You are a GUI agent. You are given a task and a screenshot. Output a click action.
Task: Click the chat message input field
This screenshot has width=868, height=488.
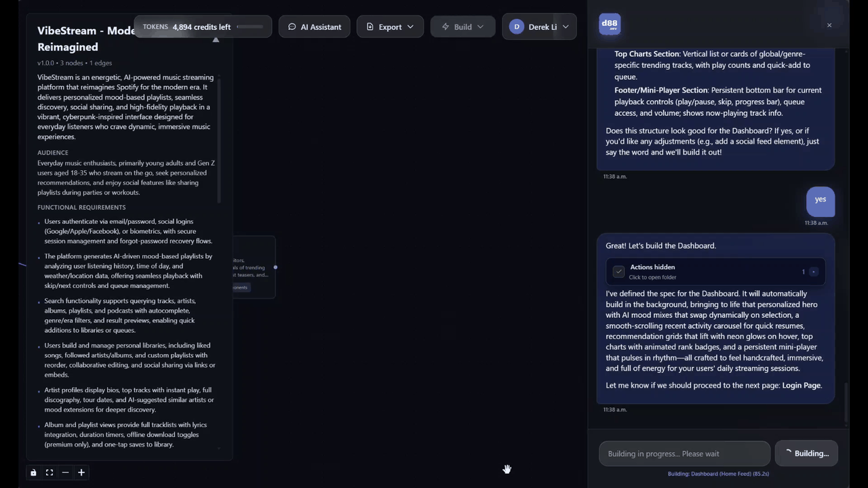(x=684, y=453)
